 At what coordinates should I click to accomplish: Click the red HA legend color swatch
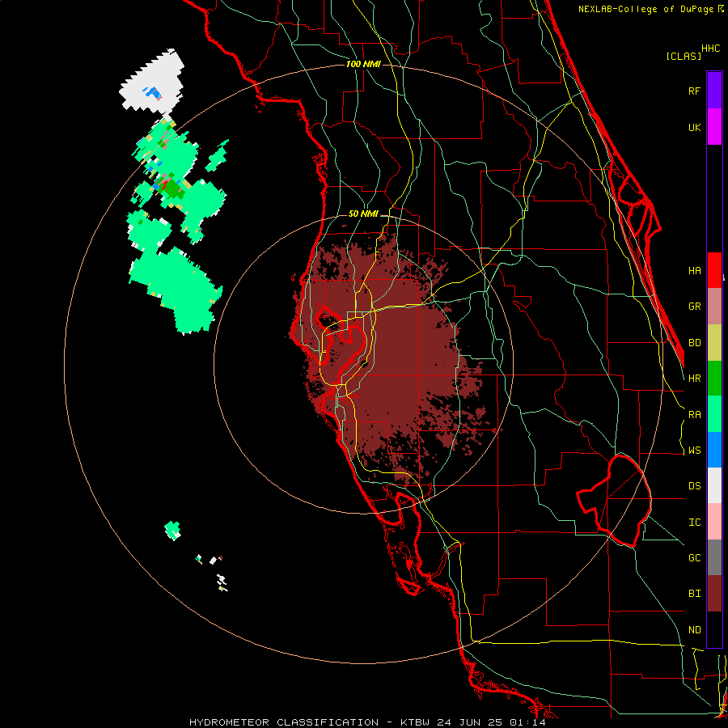point(714,270)
